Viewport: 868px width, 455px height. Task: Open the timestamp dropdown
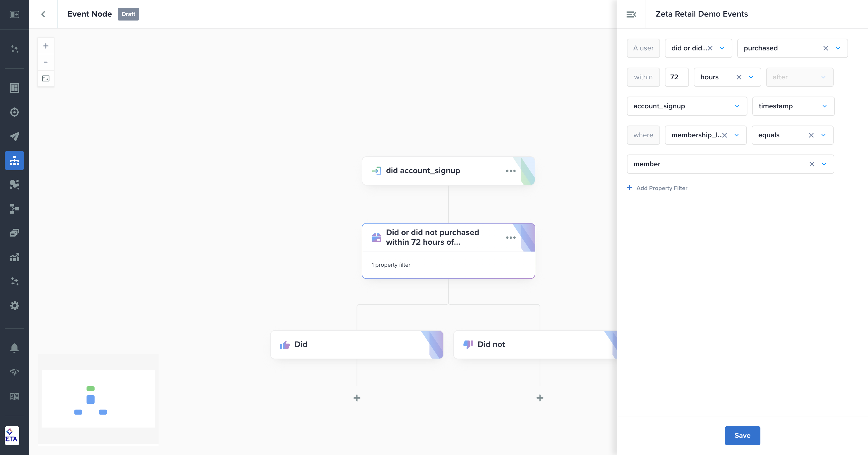pos(824,106)
